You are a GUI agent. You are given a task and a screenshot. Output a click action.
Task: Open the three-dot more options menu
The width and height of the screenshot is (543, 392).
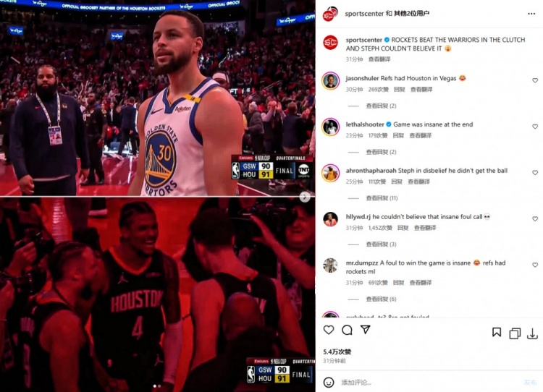pos(531,14)
